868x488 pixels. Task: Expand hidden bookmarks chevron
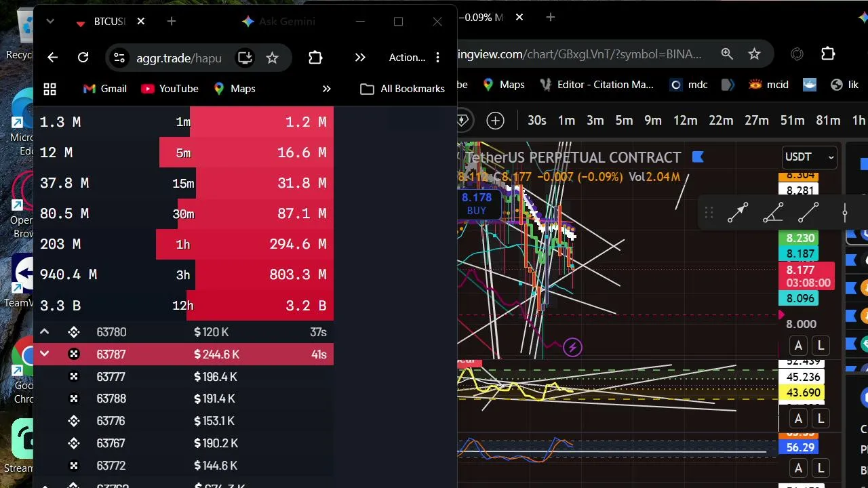(x=326, y=89)
